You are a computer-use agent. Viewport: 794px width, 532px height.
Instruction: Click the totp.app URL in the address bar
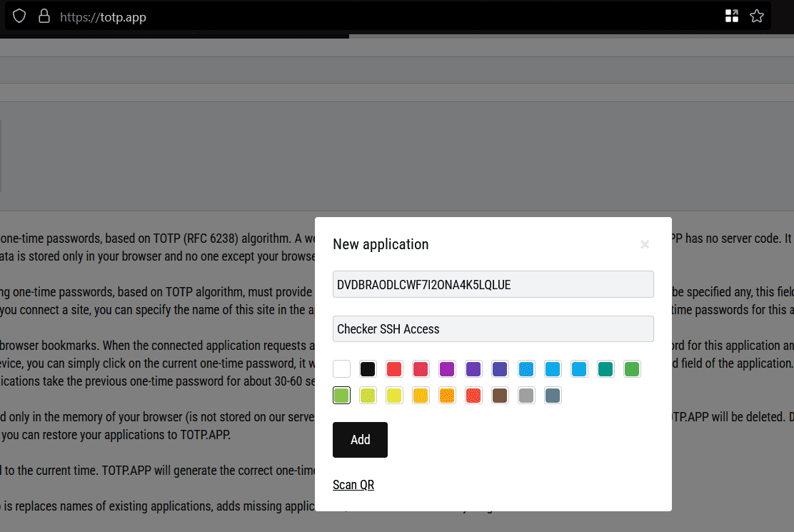tap(103, 17)
